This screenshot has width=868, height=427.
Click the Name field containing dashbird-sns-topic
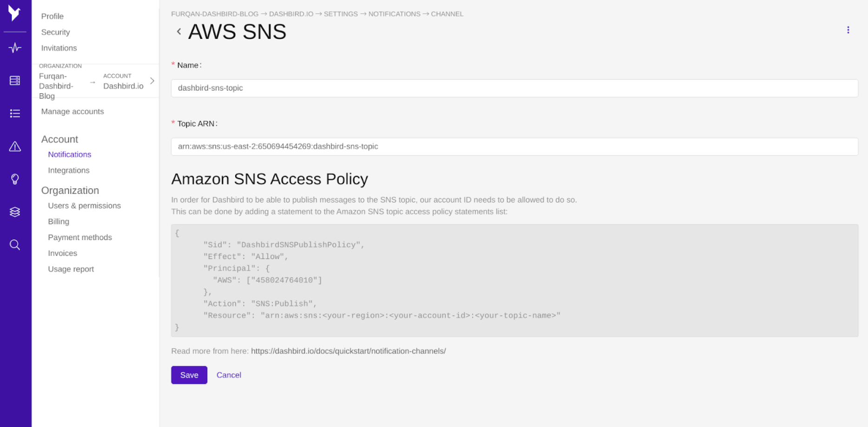tap(511, 88)
